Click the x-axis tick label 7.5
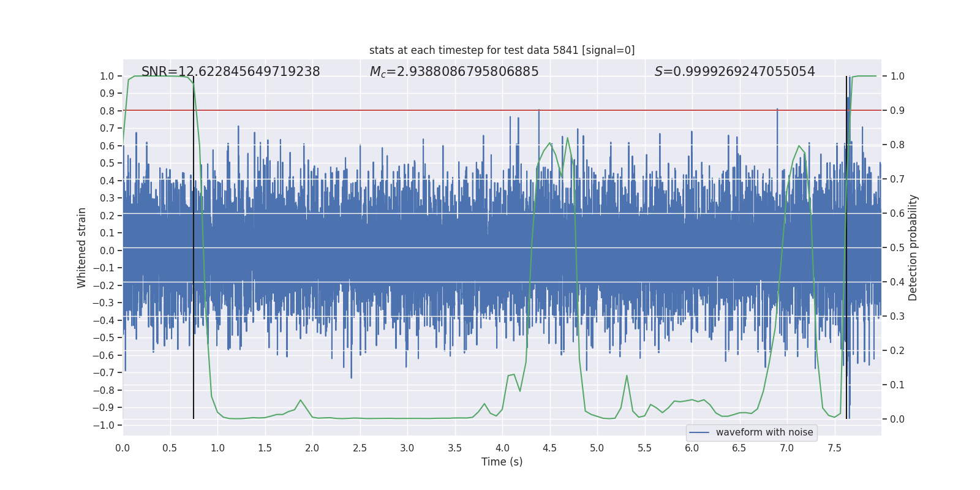 (834, 448)
